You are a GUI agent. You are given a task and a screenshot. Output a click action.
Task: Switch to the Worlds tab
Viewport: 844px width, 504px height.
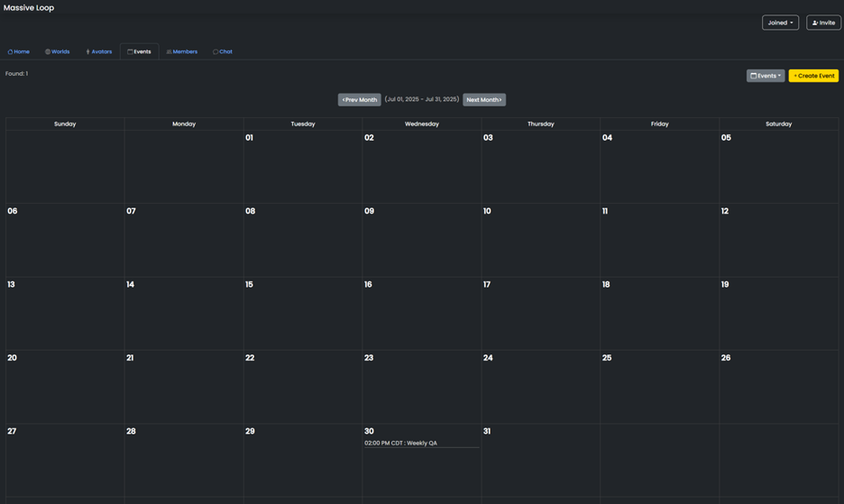point(57,51)
